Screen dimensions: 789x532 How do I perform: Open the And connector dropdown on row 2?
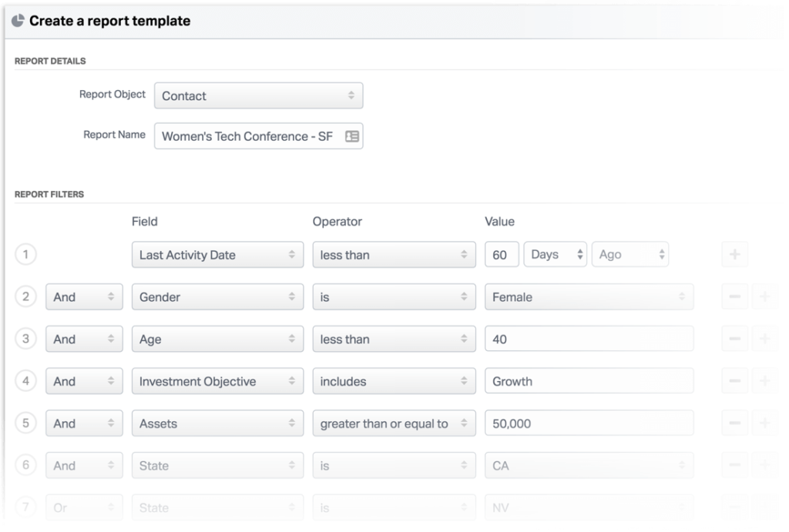pyautogui.click(x=84, y=296)
